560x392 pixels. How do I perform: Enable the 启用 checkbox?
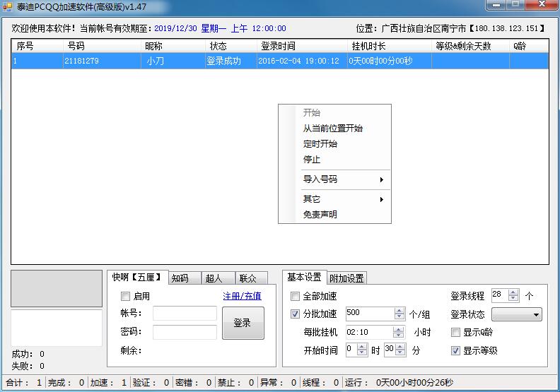click(x=125, y=296)
